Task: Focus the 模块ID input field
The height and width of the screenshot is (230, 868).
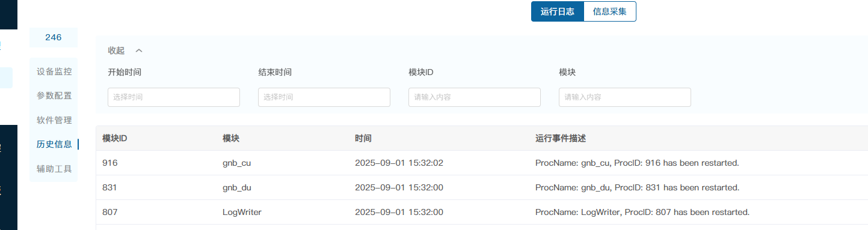Action: coord(475,97)
